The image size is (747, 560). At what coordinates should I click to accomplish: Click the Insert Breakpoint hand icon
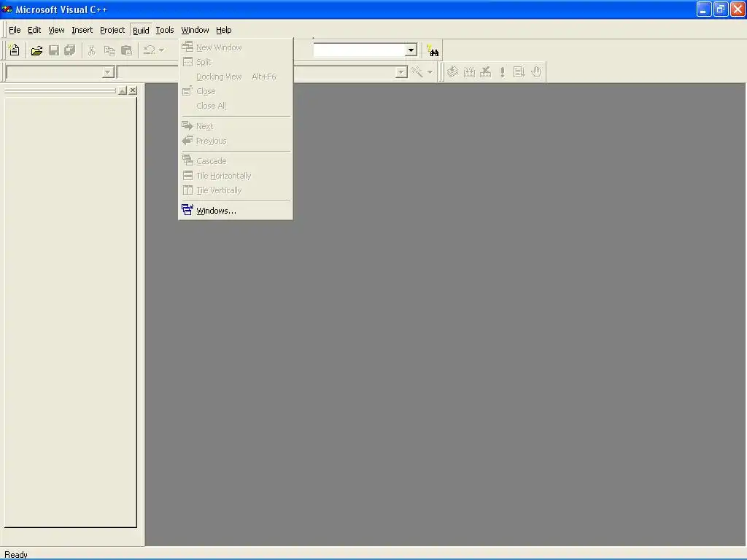(x=536, y=72)
